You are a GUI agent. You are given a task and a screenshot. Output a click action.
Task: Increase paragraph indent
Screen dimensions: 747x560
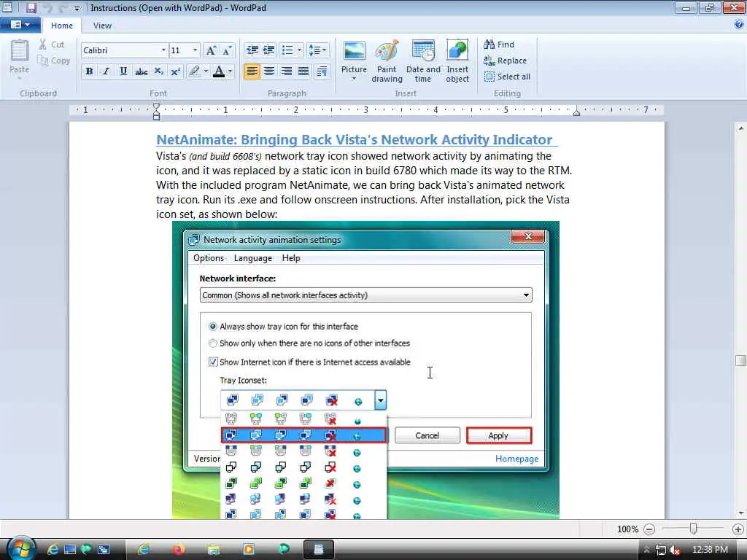click(x=269, y=50)
